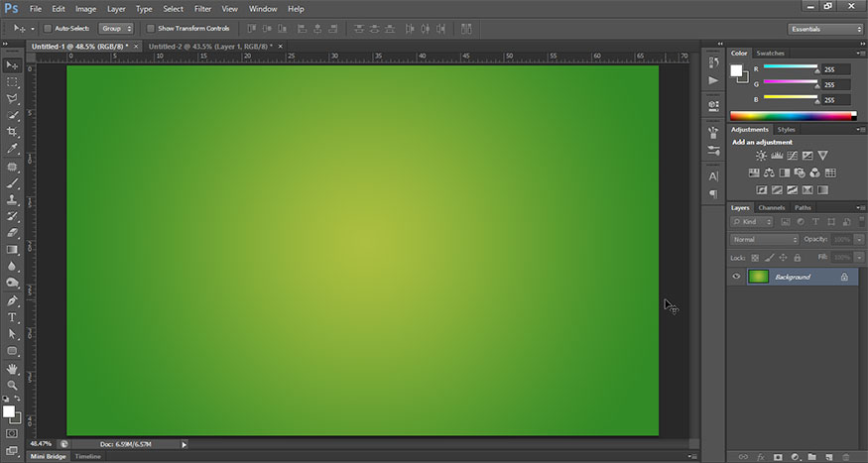
Task: Close the Untitled-2 document tab
Action: pyautogui.click(x=280, y=47)
